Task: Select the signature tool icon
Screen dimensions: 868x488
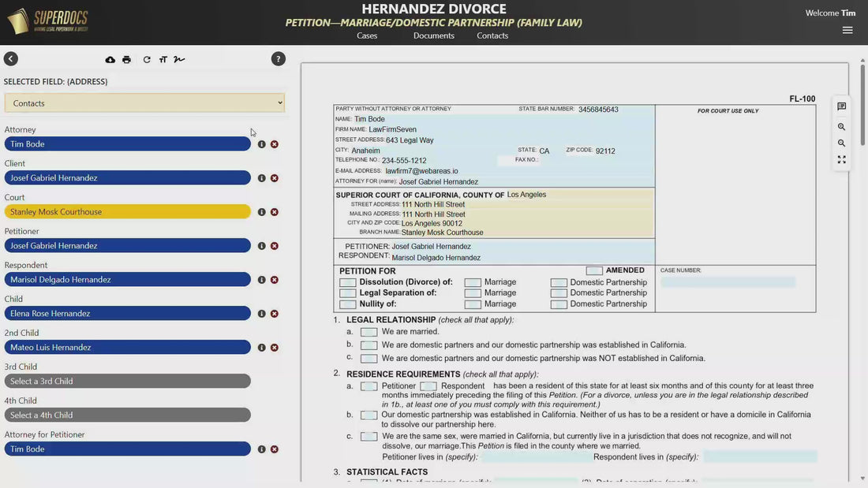Action: 179,60
